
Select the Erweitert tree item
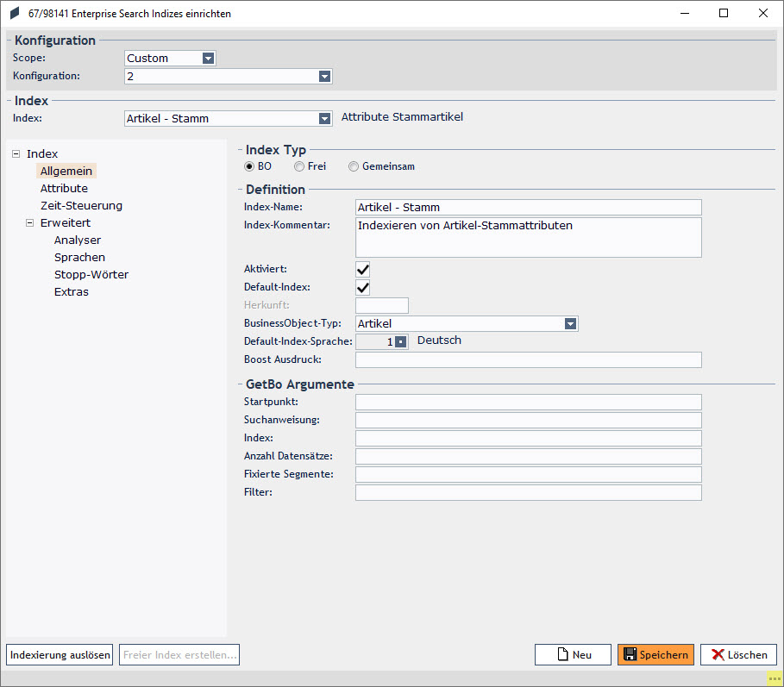[x=66, y=223]
